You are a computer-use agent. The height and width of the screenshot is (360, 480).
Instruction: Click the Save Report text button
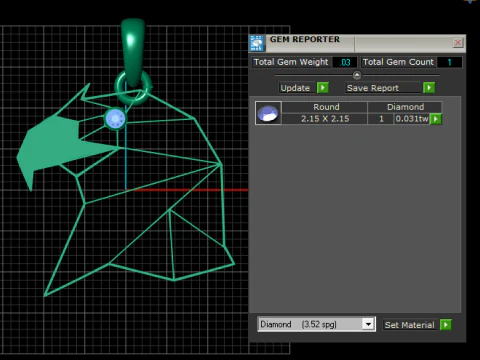pos(383,88)
